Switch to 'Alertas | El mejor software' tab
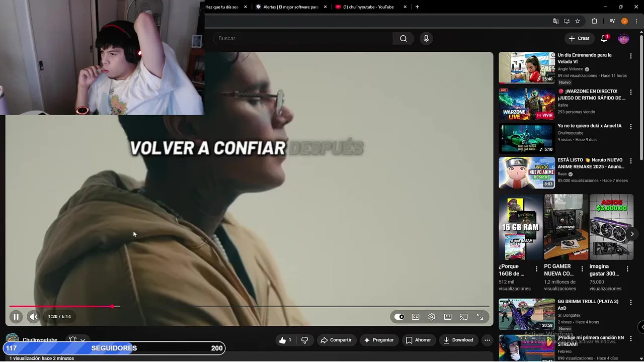Viewport: 644px width, 362px height. click(291, 7)
